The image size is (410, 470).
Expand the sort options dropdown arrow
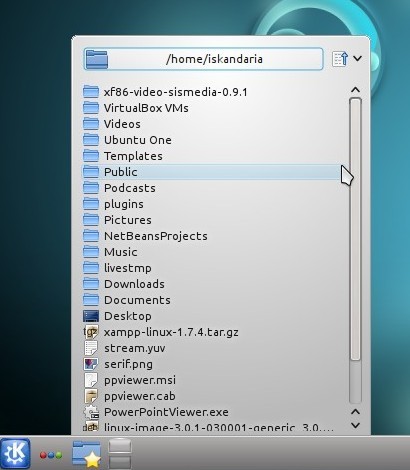(357, 59)
